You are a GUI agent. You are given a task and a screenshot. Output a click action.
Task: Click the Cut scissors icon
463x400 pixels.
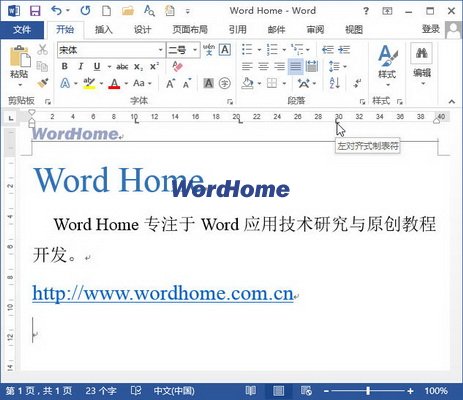pyautogui.click(x=42, y=50)
